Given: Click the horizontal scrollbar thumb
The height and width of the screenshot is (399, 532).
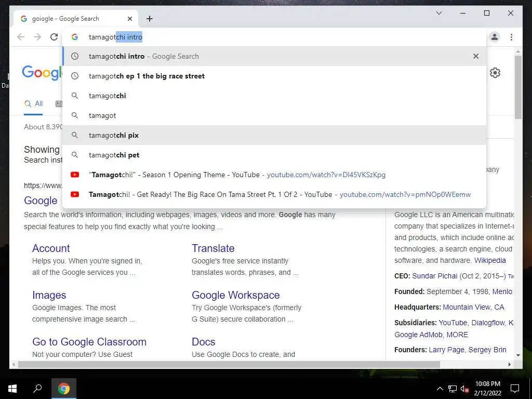Looking at the screenshot, I should [x=229, y=364].
